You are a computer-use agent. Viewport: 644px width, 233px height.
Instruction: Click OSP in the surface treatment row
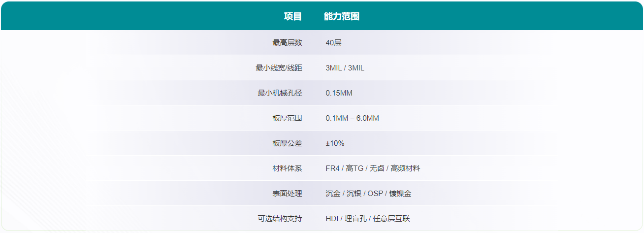coord(375,194)
